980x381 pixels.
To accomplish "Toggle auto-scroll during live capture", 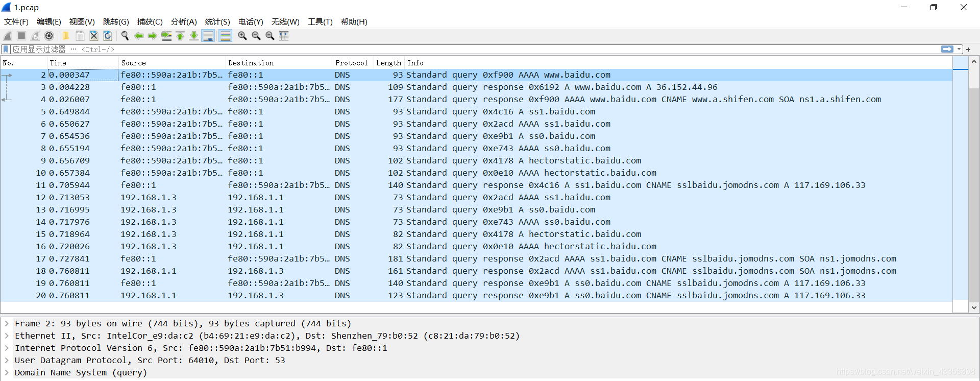I will [208, 36].
